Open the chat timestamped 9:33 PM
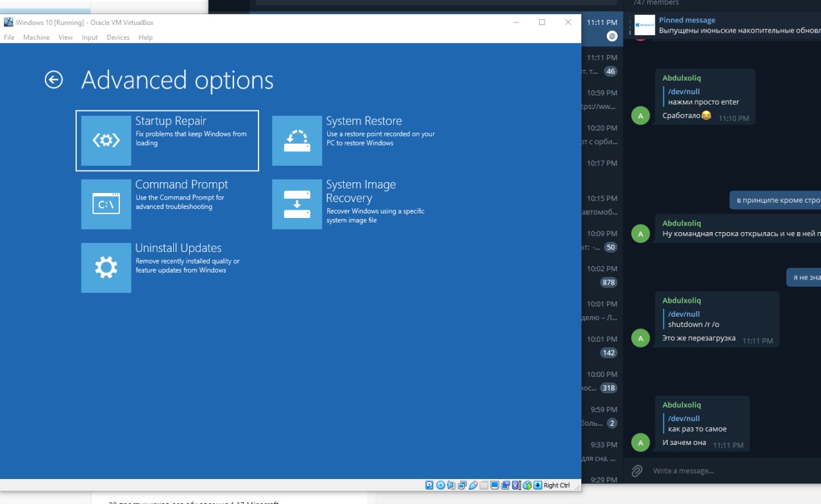Image resolution: width=821 pixels, height=504 pixels. coord(602,451)
